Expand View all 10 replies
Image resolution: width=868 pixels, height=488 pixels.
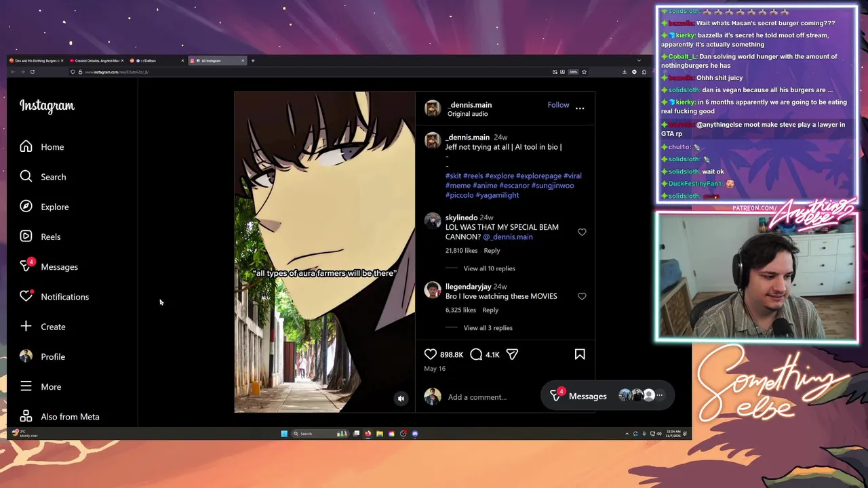[x=489, y=268]
